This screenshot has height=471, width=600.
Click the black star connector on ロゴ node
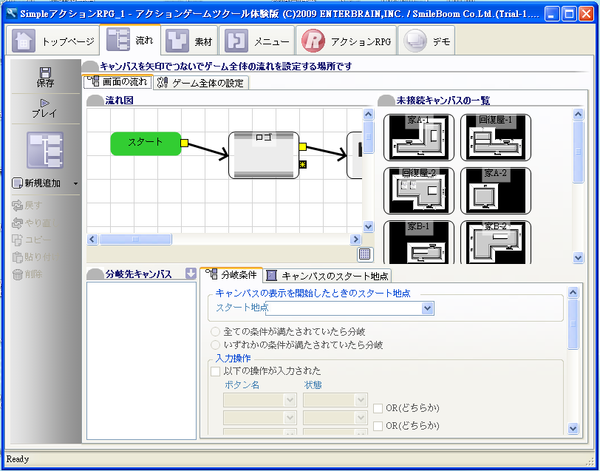[x=303, y=165]
